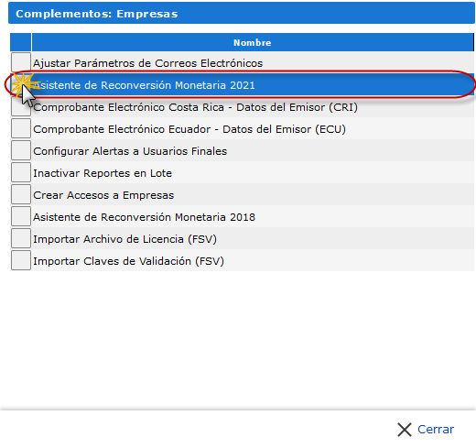Check the box for Configurar Alertas a Usuarios Finales
The height and width of the screenshot is (448, 476).
[x=21, y=150]
